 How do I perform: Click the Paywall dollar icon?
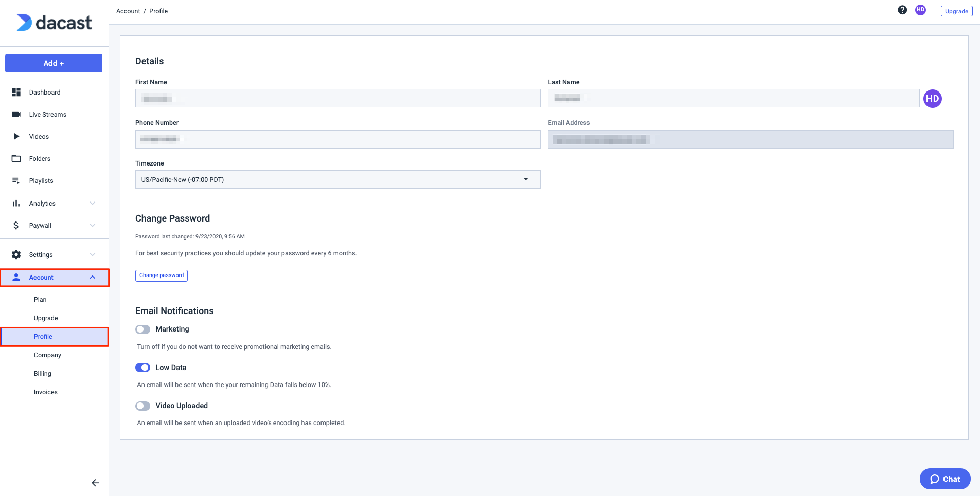16,225
